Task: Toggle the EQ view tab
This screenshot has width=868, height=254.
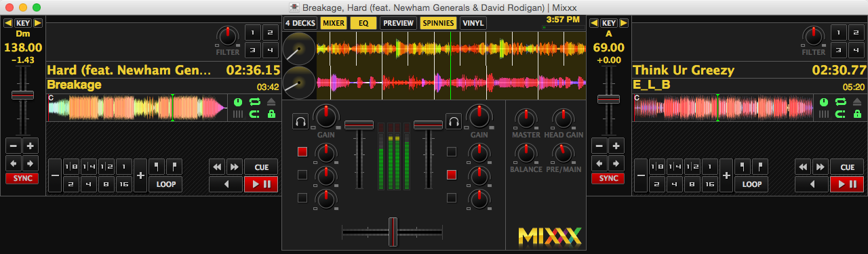Action: point(363,23)
